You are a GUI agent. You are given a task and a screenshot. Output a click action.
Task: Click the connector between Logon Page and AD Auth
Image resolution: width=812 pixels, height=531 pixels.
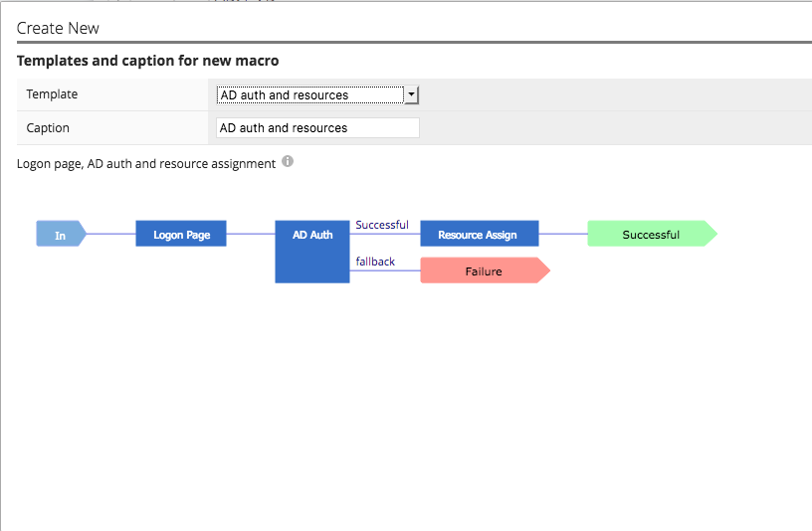tap(251, 234)
